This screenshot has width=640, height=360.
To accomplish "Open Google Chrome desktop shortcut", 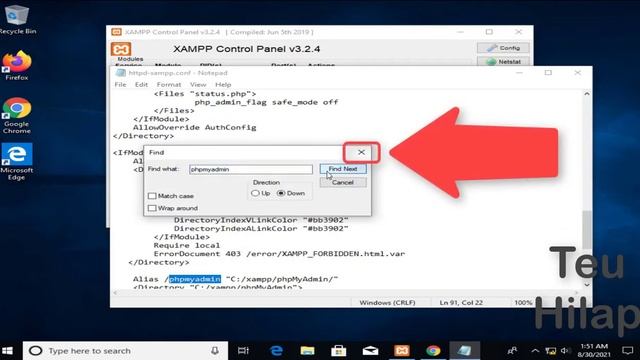I will [17, 116].
